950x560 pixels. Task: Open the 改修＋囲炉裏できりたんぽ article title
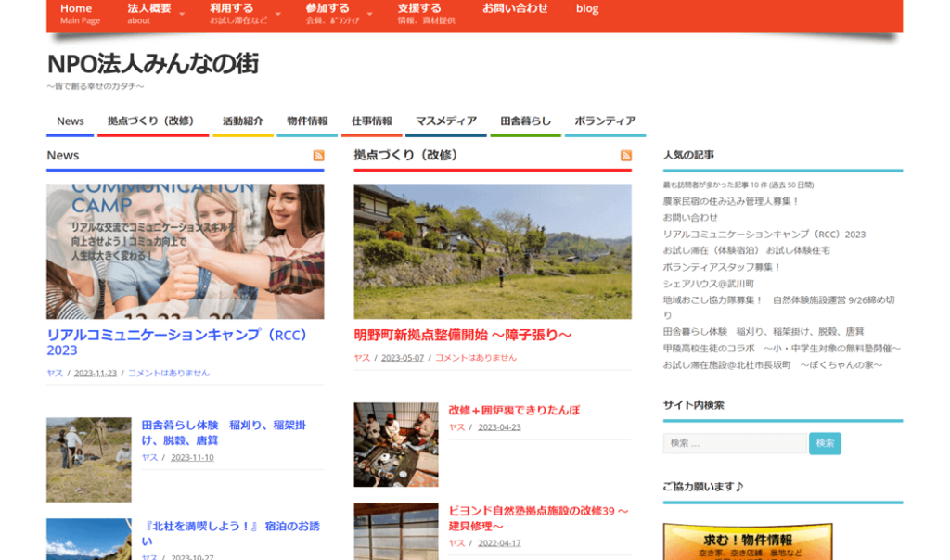tap(514, 410)
